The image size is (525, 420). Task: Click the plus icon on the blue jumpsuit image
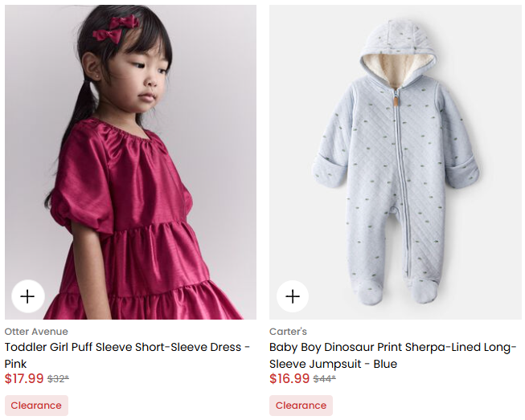pyautogui.click(x=293, y=296)
